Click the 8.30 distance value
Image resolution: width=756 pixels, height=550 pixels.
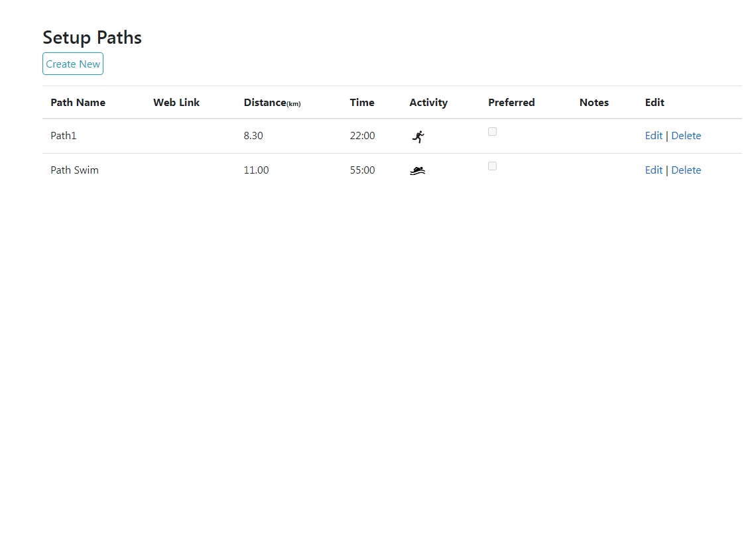[x=253, y=136]
